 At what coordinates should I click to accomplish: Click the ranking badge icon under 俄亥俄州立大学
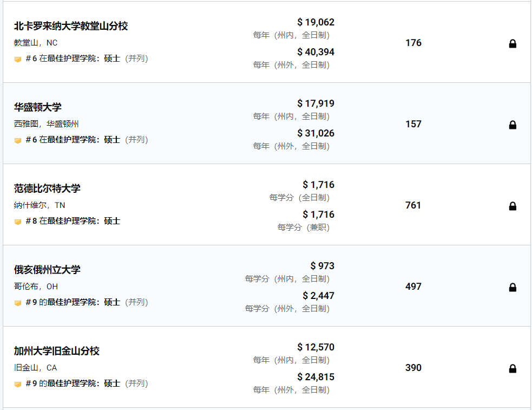[18, 303]
